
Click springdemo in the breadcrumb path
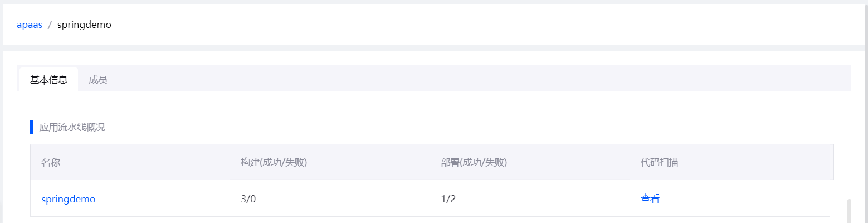[x=84, y=25]
